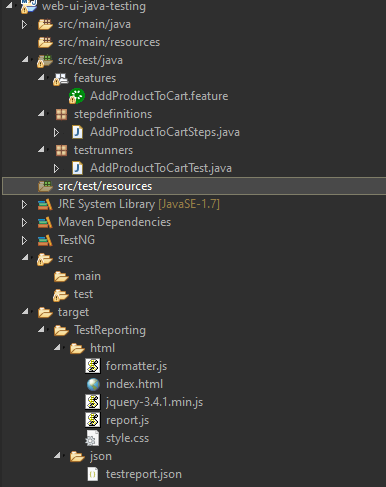Click the stepdefinitions package icon
The image size is (386, 487).
point(61,114)
